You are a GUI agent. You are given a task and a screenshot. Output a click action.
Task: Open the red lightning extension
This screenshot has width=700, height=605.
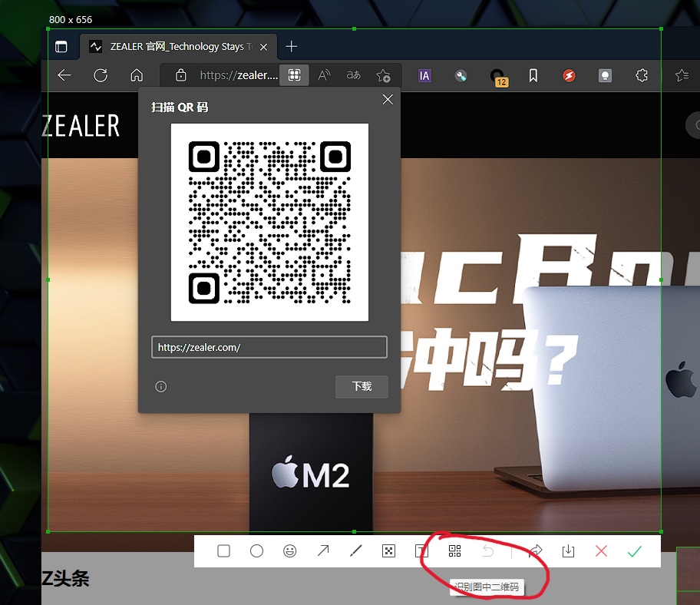(569, 75)
